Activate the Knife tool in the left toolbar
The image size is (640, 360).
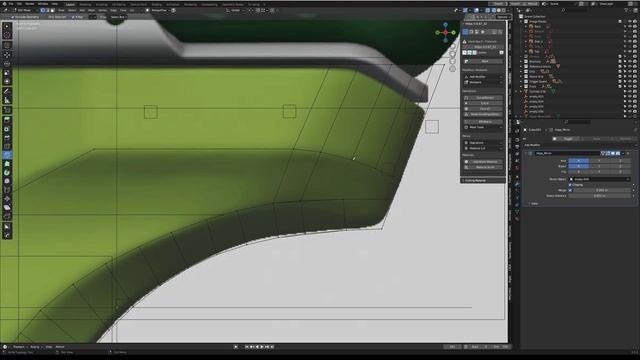(x=7, y=155)
